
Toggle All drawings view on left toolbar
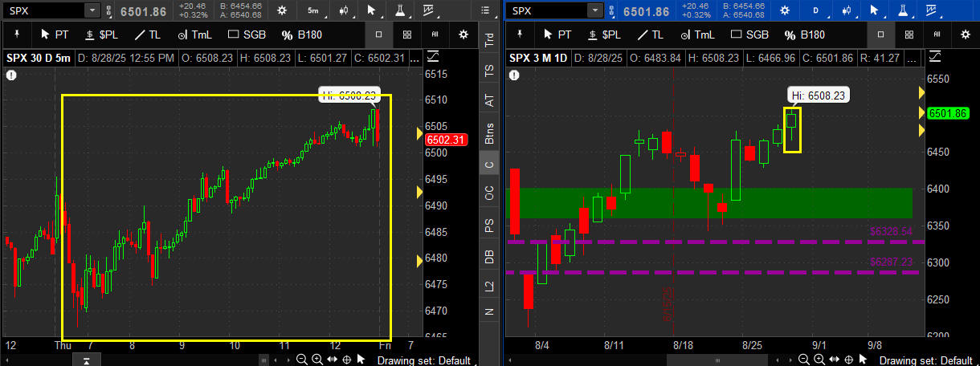[435, 35]
